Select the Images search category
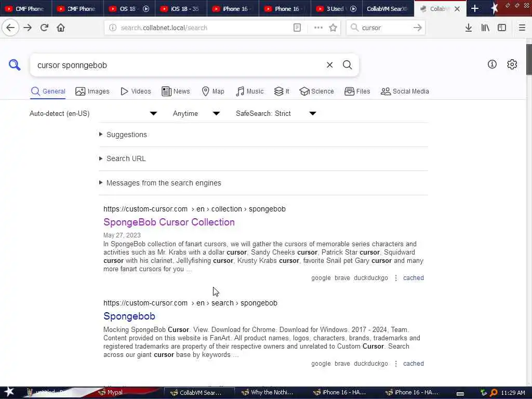532x399 pixels. (92, 91)
